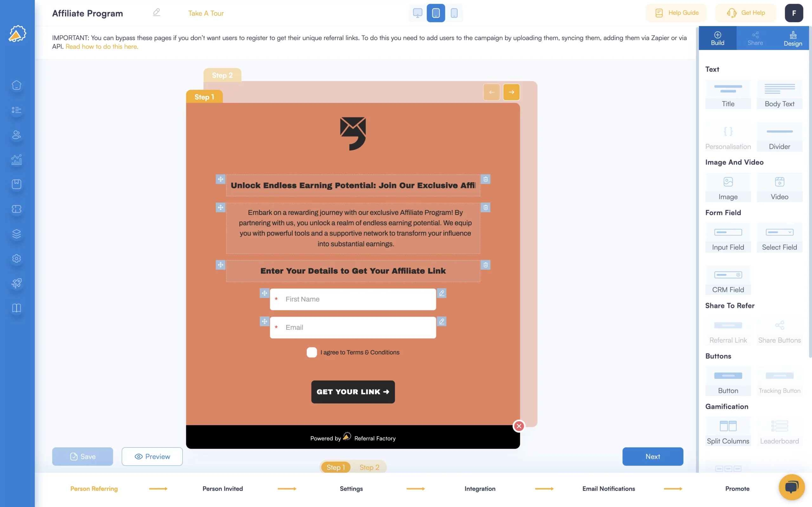This screenshot has height=507, width=812.
Task: Click the Read how to do this link
Action: tap(101, 46)
